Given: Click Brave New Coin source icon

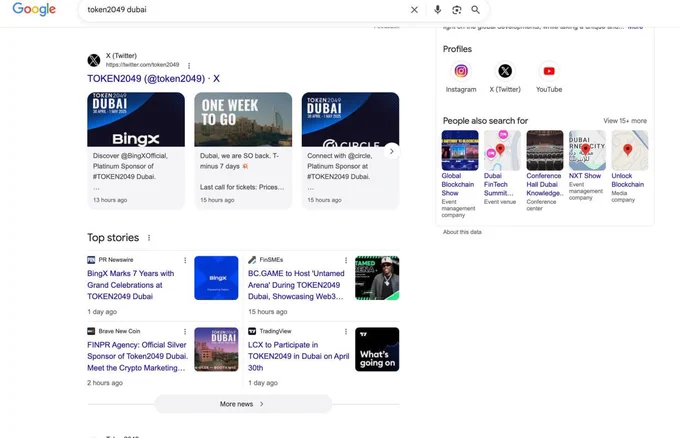Looking at the screenshot, I should coord(91,331).
